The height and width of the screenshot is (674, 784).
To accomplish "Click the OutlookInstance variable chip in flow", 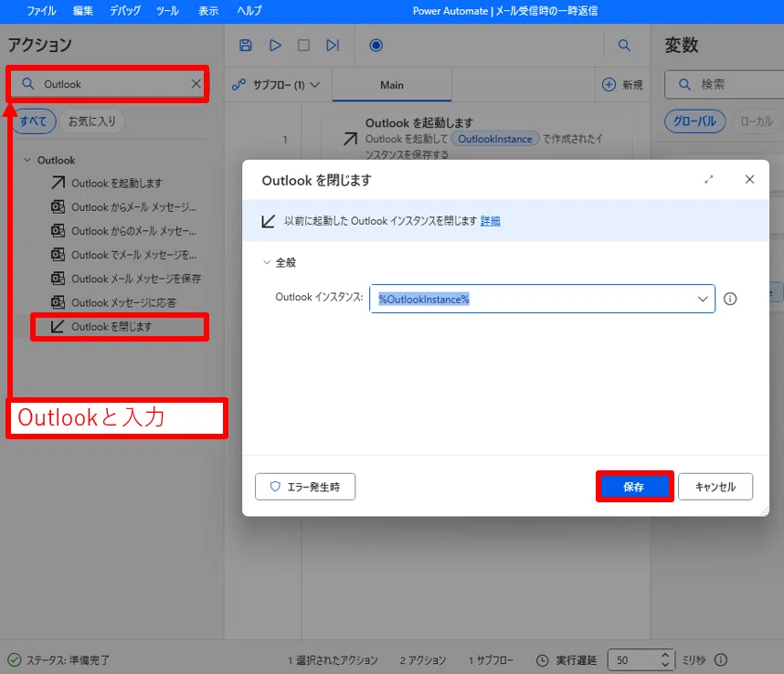I will coord(495,139).
